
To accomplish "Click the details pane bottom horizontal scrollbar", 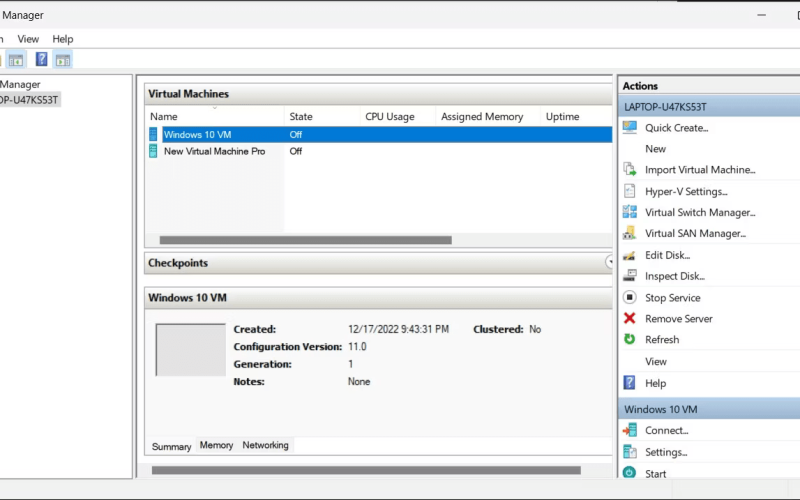I will [x=366, y=470].
